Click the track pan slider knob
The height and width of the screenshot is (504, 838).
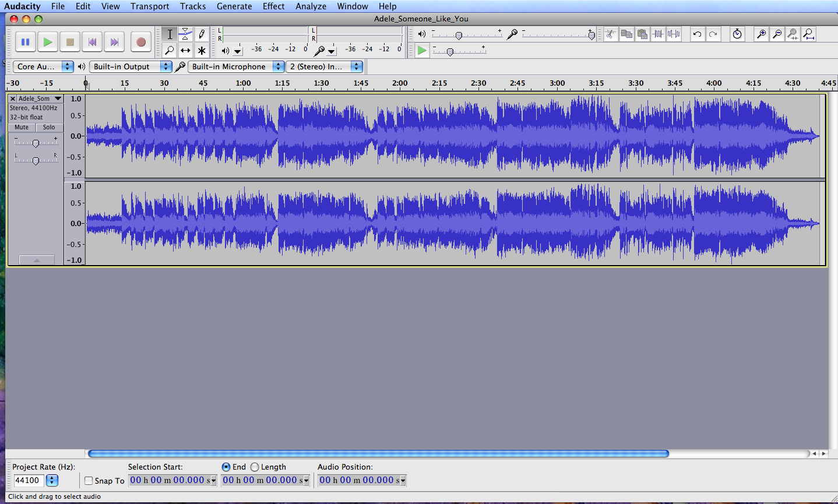(x=36, y=161)
